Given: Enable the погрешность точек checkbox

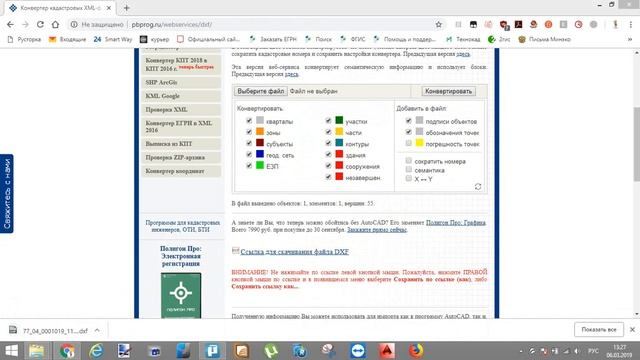Looking at the screenshot, I should [x=408, y=143].
